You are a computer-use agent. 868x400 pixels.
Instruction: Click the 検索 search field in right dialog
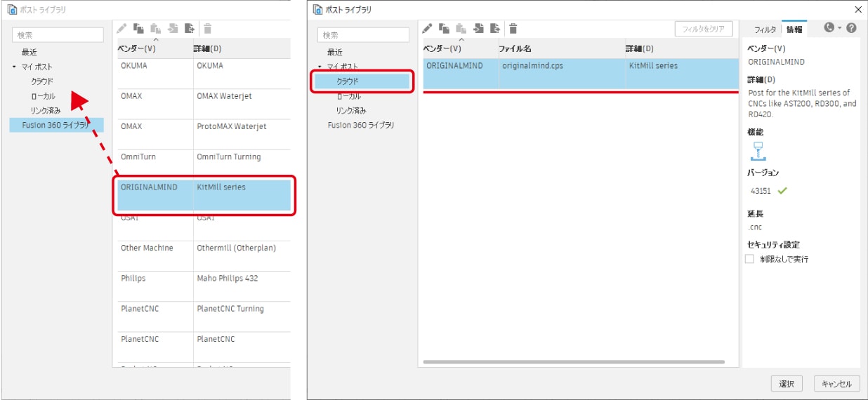(363, 34)
